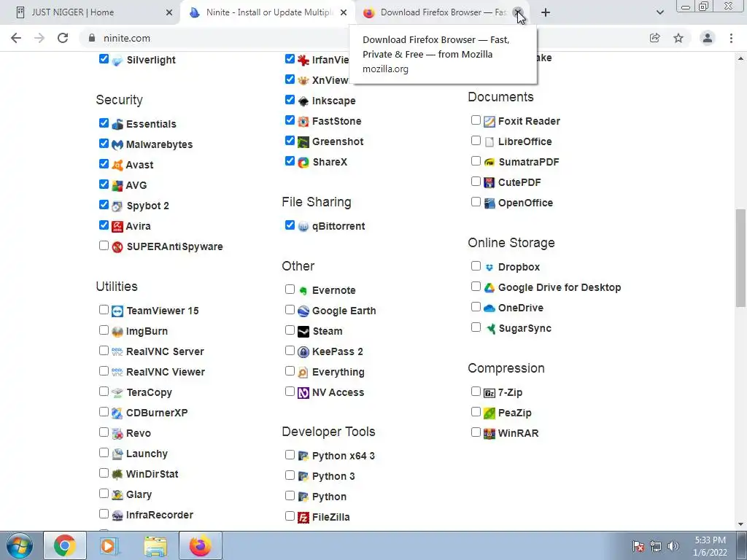Switch to the Download Firefox Browser tab

[441, 12]
